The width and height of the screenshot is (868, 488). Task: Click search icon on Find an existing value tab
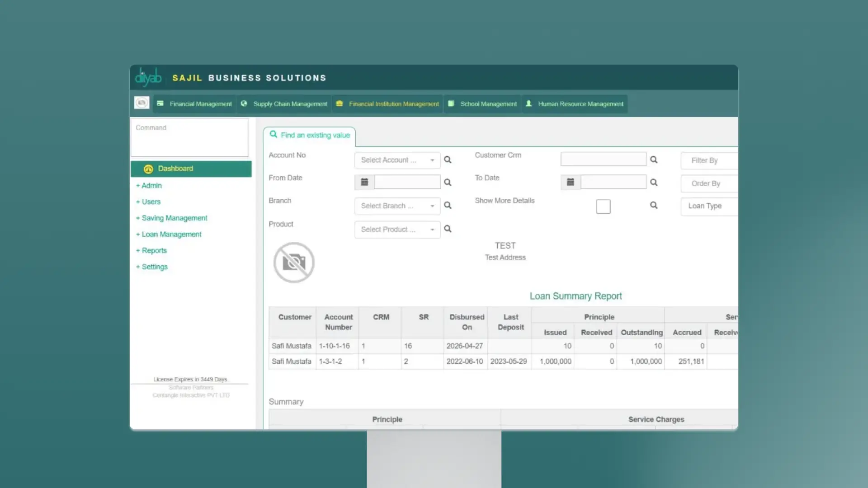(x=274, y=134)
